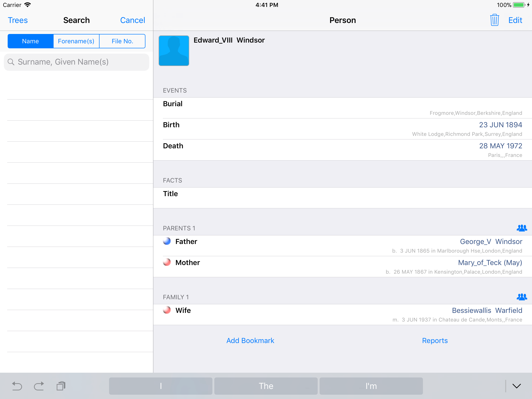
Task: Tap the trash delete icon
Action: point(494,20)
